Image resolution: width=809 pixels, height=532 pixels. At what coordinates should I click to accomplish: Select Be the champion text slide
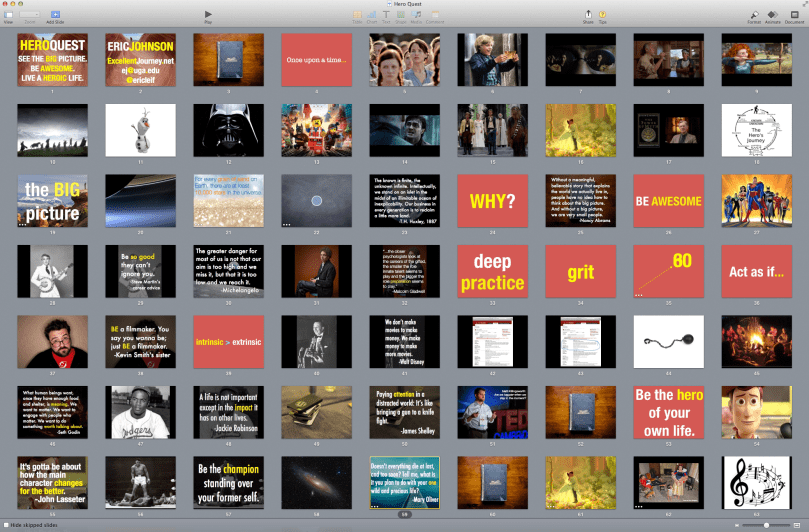coord(229,482)
